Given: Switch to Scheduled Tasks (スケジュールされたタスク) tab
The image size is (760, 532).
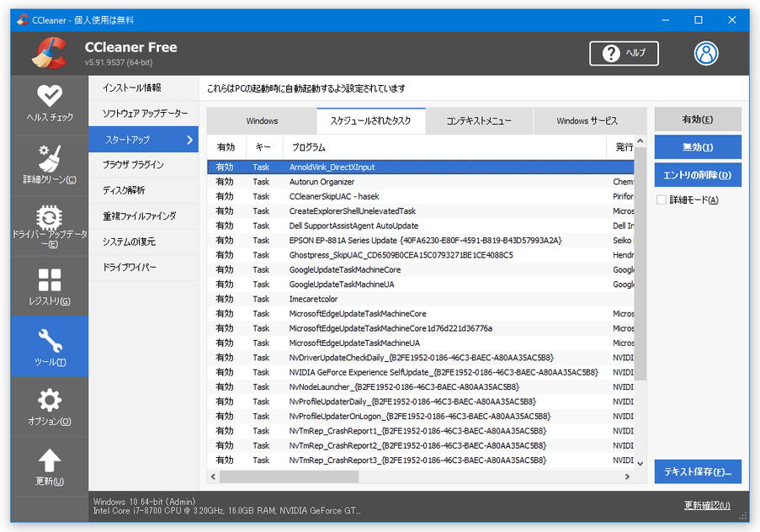Looking at the screenshot, I should point(371,120).
